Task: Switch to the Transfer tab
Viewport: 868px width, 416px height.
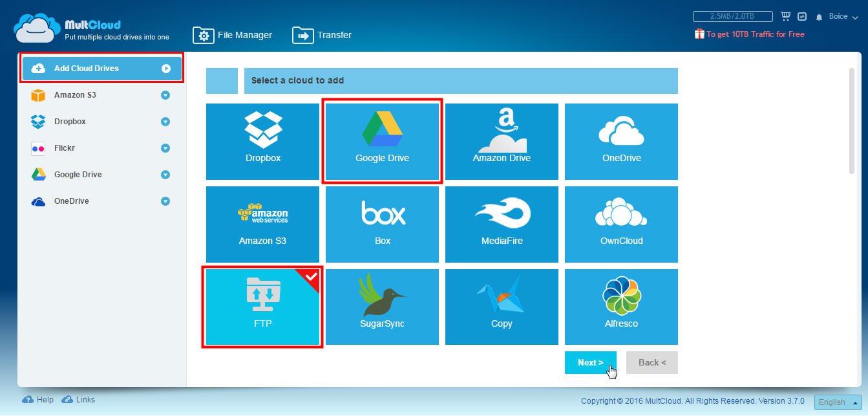Action: click(x=322, y=35)
